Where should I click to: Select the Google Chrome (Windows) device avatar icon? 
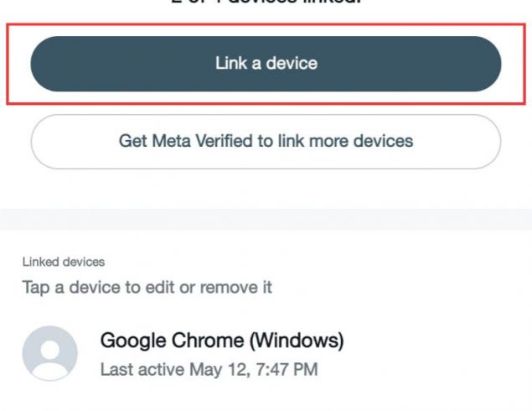tap(50, 353)
